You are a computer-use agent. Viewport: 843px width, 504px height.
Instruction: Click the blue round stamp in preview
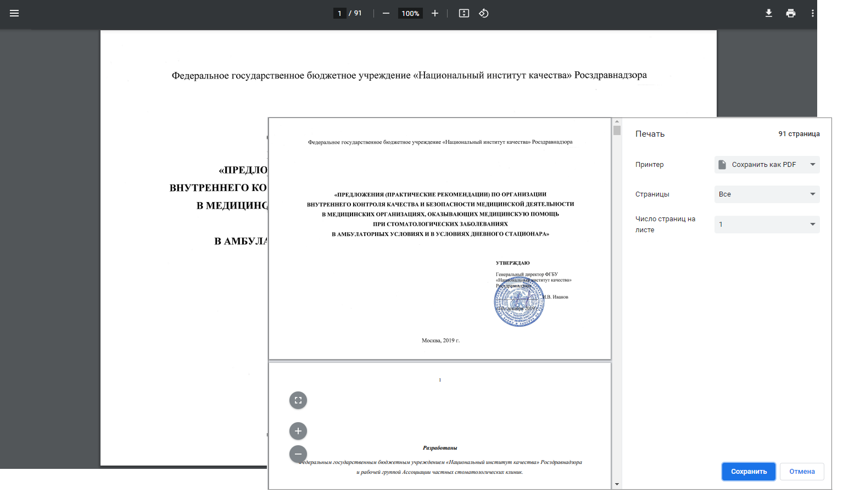pos(519,302)
